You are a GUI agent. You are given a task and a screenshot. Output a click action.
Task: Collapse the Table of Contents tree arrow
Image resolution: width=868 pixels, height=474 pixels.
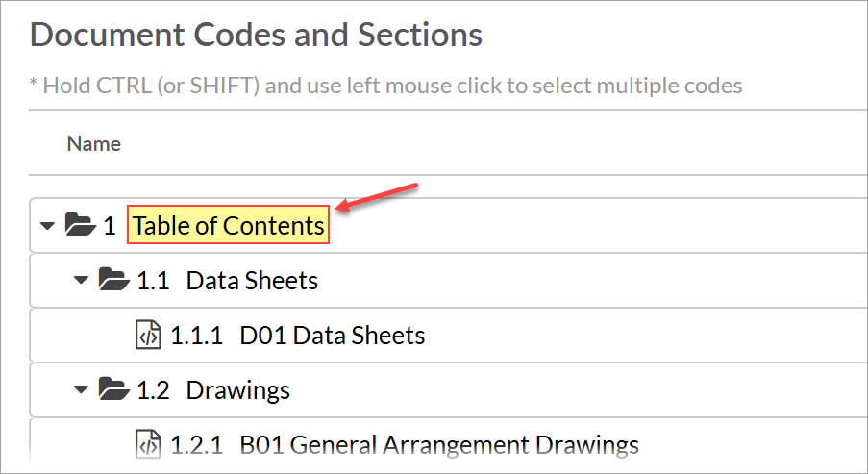click(47, 226)
